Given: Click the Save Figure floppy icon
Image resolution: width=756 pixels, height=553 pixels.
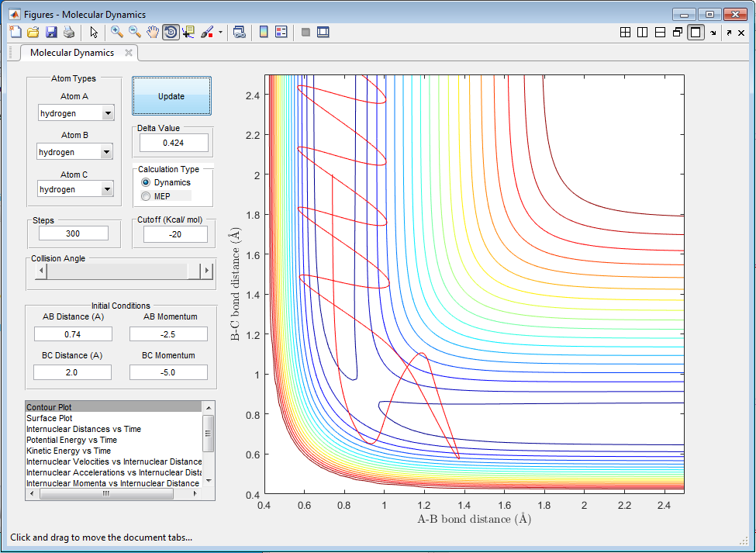Looking at the screenshot, I should (51, 32).
